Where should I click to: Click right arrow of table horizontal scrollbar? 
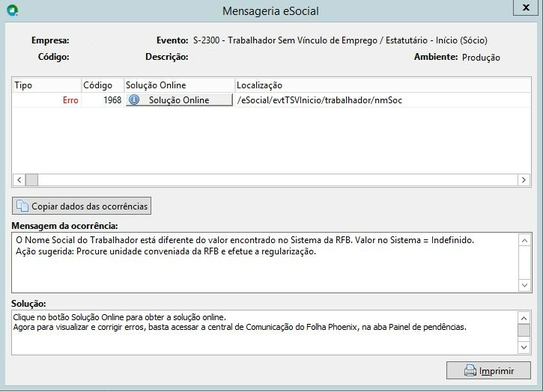[x=524, y=180]
